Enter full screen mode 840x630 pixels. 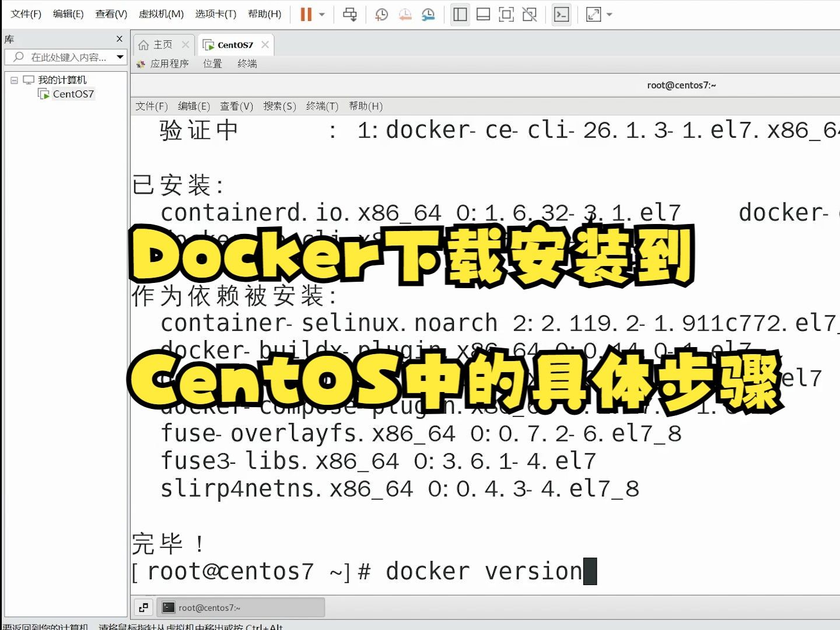coord(506,15)
